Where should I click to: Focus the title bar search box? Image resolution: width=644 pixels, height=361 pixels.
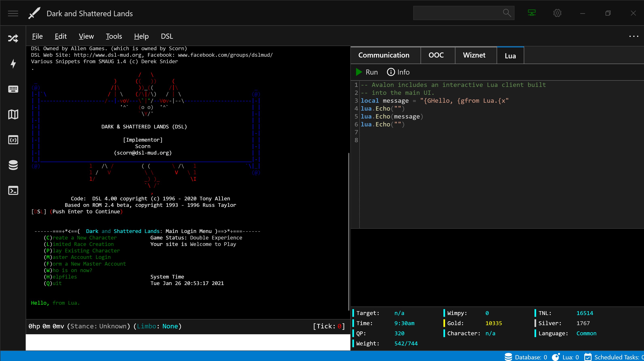click(463, 13)
